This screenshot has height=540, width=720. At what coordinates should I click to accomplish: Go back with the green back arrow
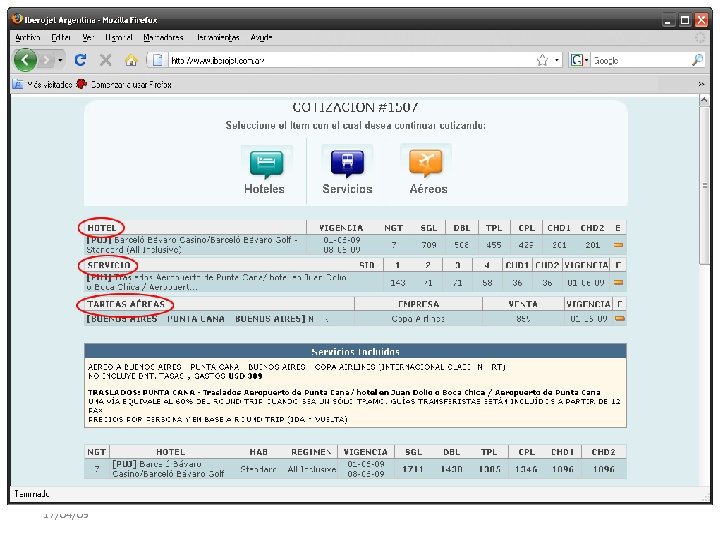coord(25,60)
